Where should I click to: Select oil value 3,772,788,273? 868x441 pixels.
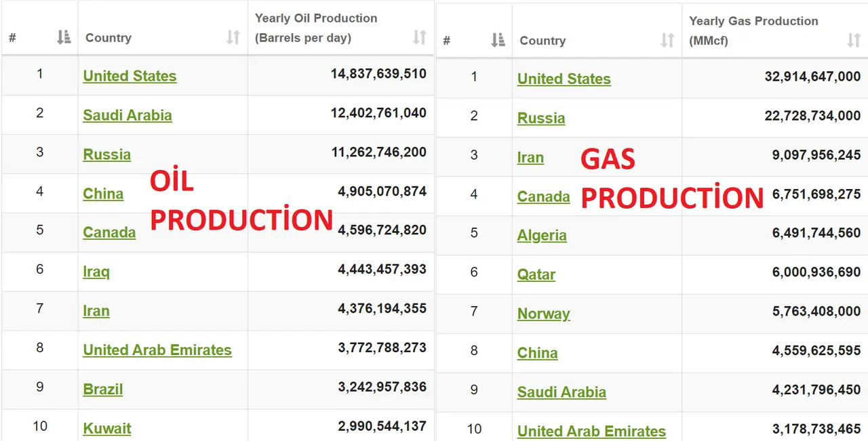382,348
